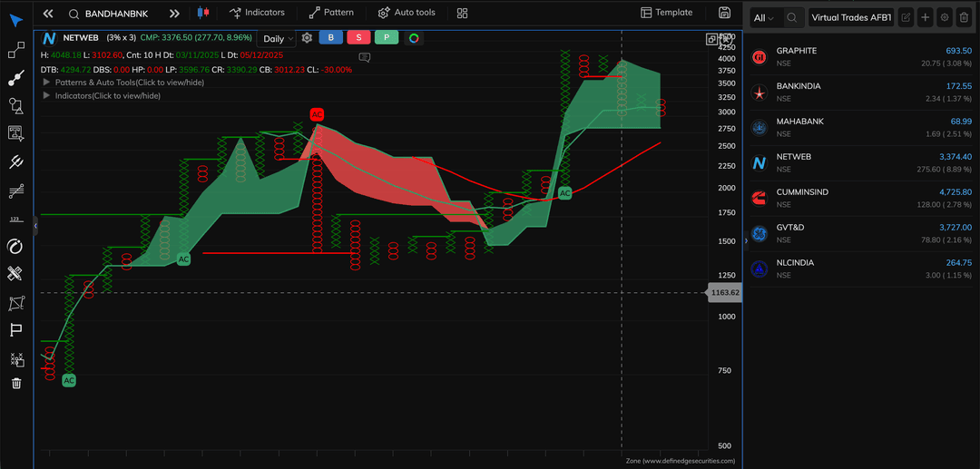Image resolution: width=980 pixels, height=469 pixels.
Task: Open the Daily timeframe dropdown
Action: tap(279, 39)
